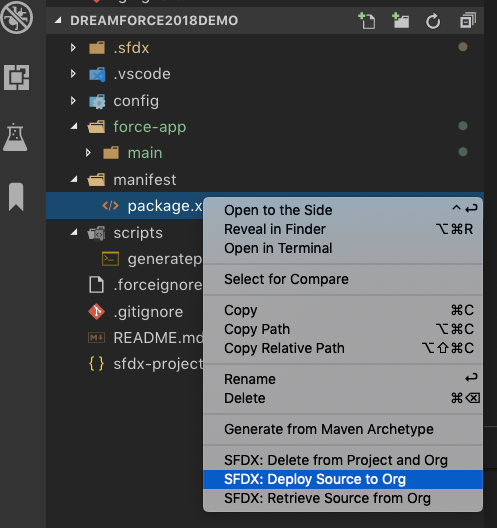Click the config folder gear icon
Screen dimensions: 497x528
[x=97, y=101]
